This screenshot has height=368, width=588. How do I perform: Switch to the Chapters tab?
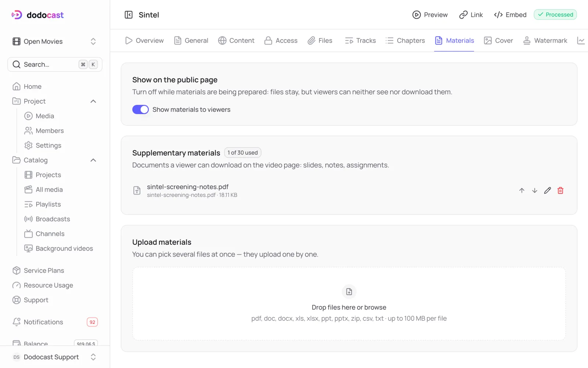pyautogui.click(x=405, y=40)
